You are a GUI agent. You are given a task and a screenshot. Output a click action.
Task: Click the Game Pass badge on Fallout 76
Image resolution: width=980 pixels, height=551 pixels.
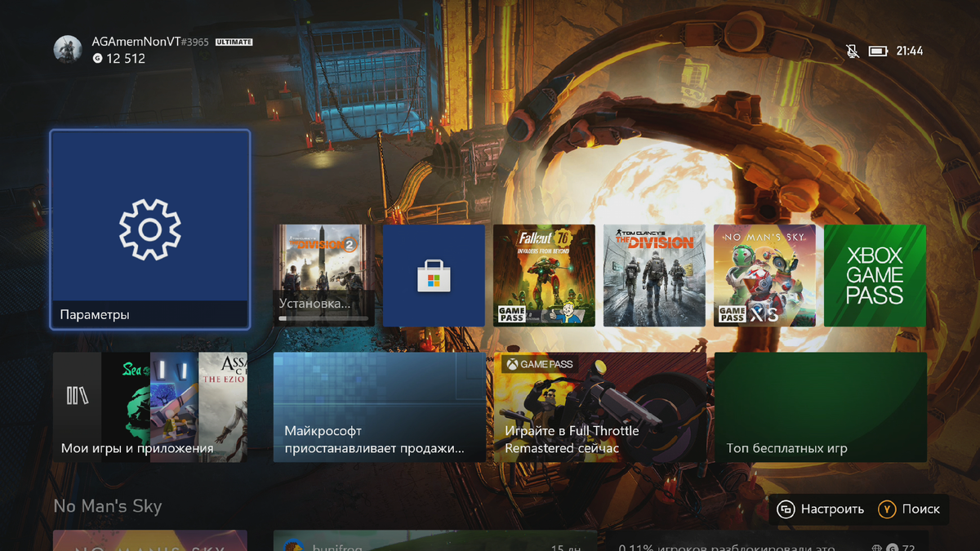point(511,314)
